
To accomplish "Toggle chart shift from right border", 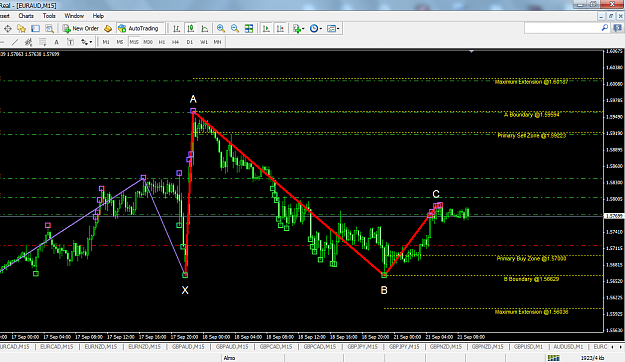I will coord(280,29).
